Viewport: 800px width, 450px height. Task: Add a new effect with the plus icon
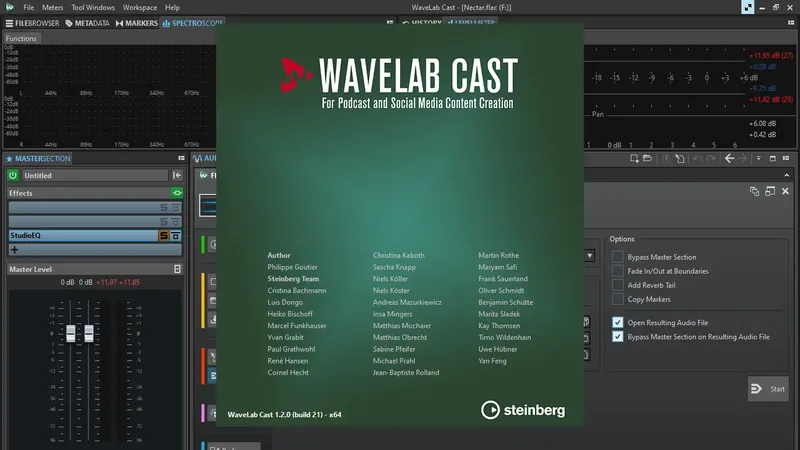[x=14, y=249]
